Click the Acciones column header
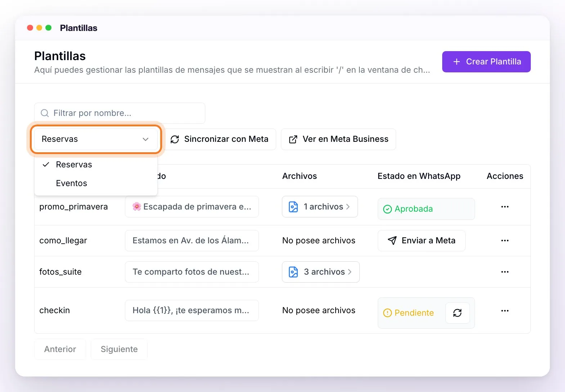The height and width of the screenshot is (392, 565). pos(505,176)
